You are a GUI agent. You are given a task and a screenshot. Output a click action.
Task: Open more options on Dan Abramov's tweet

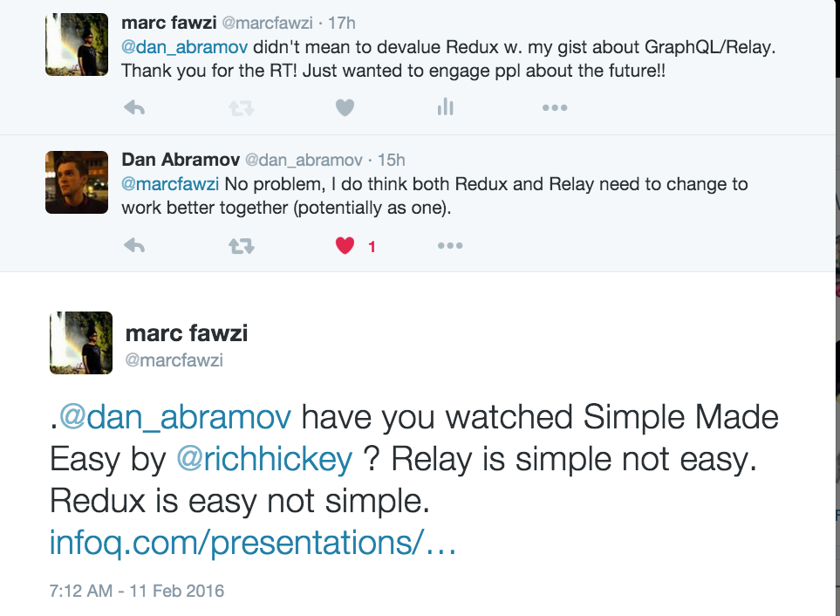click(x=449, y=246)
